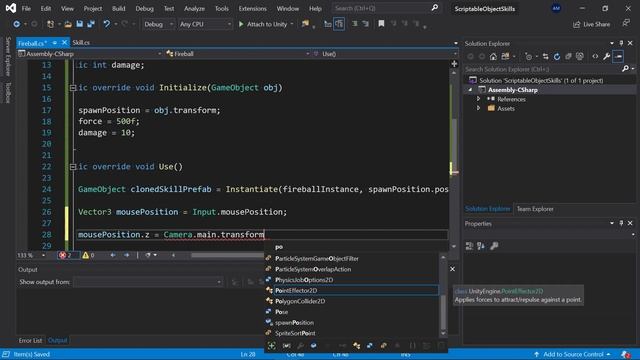This screenshot has width=640, height=360.
Task: Click the Property Pages wrench icon
Action: [x=494, y=246]
